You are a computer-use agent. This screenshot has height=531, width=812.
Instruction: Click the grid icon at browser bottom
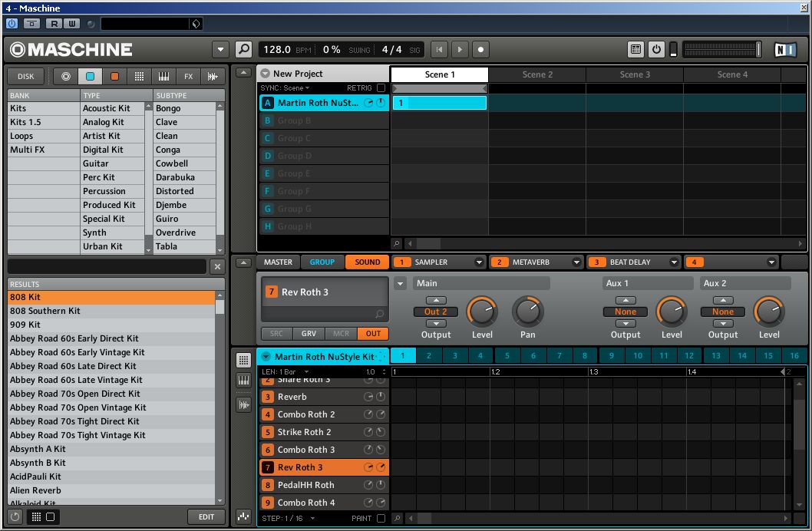36,516
